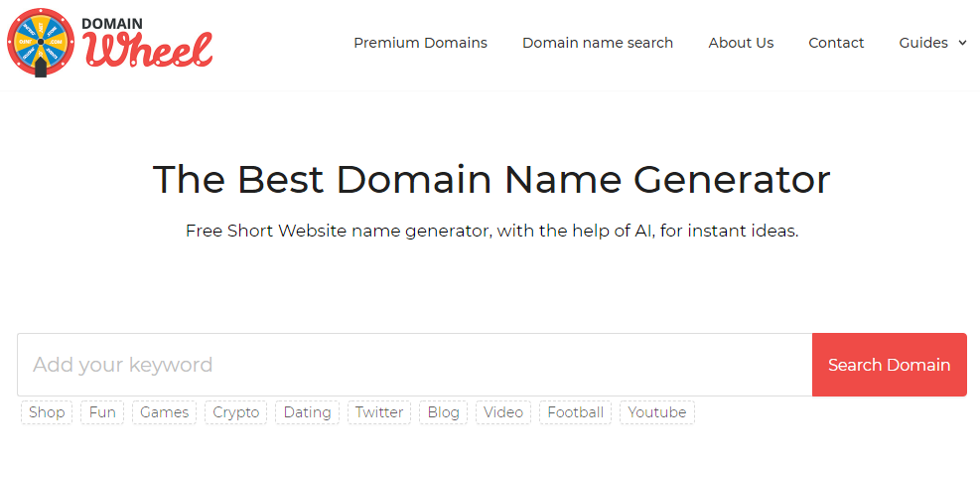
Task: Open the Premium Domains page
Action: (x=421, y=43)
